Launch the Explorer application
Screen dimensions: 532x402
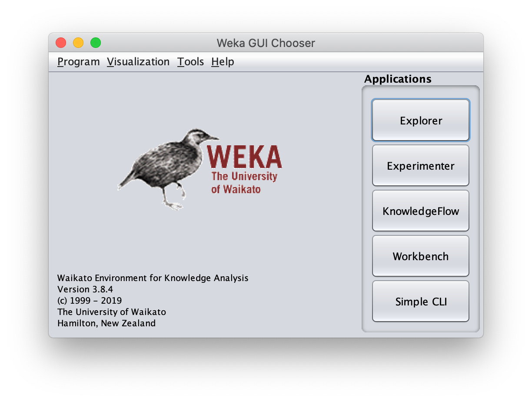pyautogui.click(x=421, y=121)
